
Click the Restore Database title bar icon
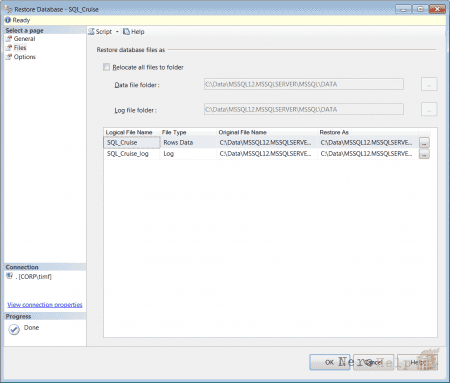pos(8,9)
